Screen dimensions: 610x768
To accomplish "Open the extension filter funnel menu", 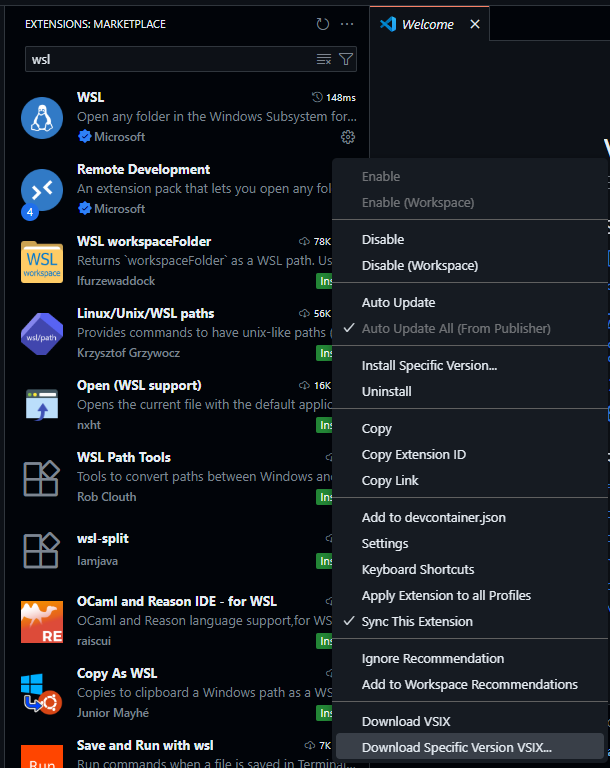I will point(346,59).
